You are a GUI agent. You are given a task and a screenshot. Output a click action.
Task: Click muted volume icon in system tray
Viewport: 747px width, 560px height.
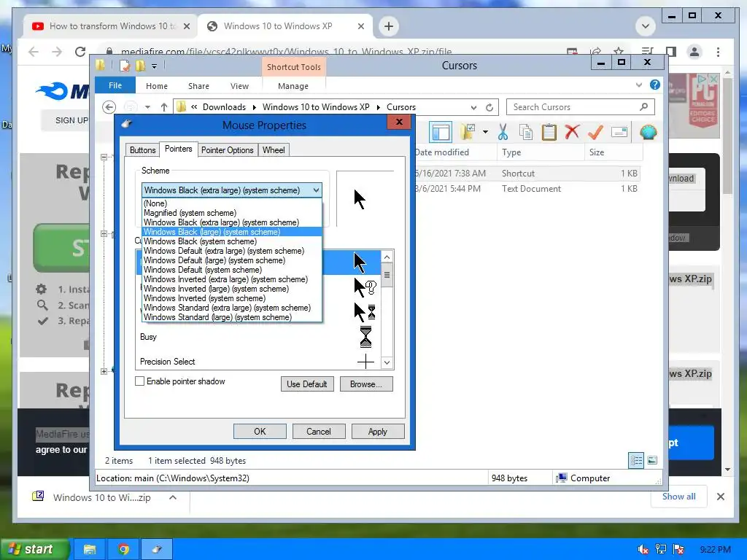tap(643, 550)
